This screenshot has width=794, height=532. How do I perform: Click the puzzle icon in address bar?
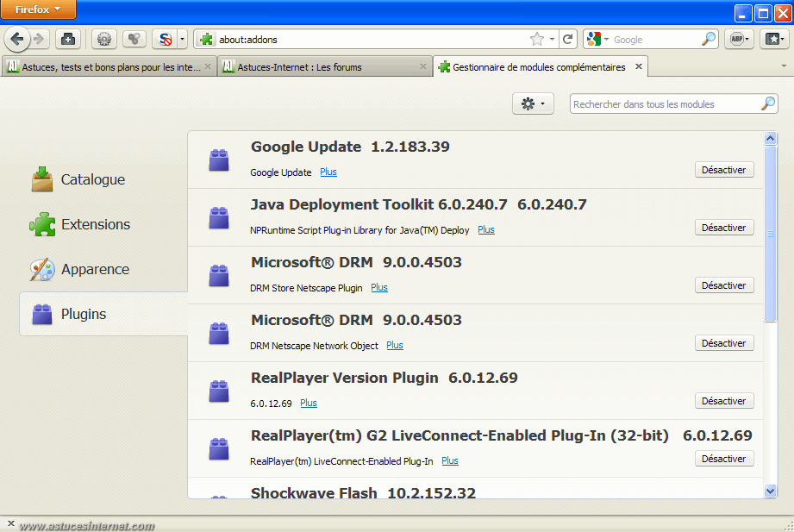click(x=206, y=39)
